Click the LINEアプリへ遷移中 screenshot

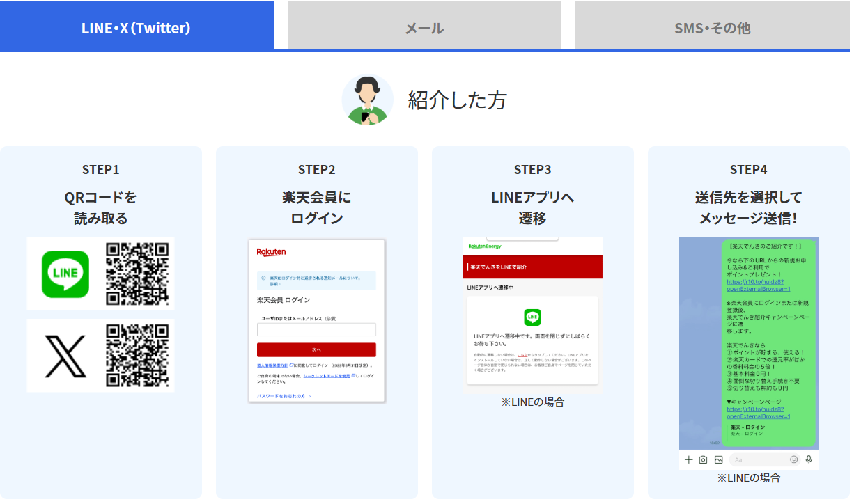[533, 314]
